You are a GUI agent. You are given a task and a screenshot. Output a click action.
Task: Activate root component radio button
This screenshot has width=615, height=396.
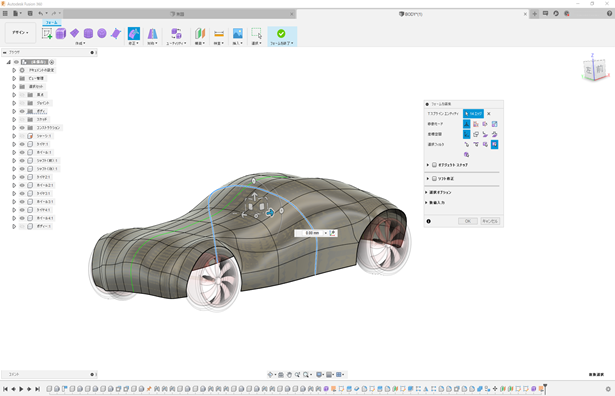click(x=52, y=62)
